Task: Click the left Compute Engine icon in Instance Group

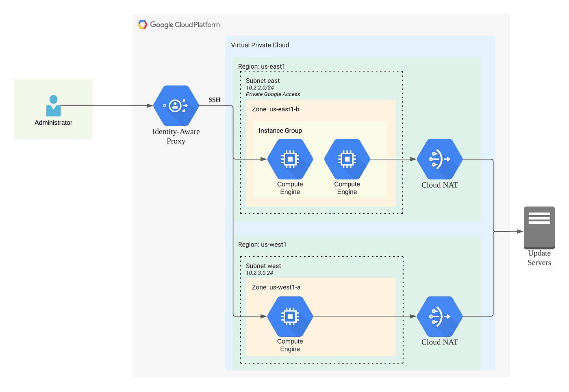Action: tap(289, 159)
